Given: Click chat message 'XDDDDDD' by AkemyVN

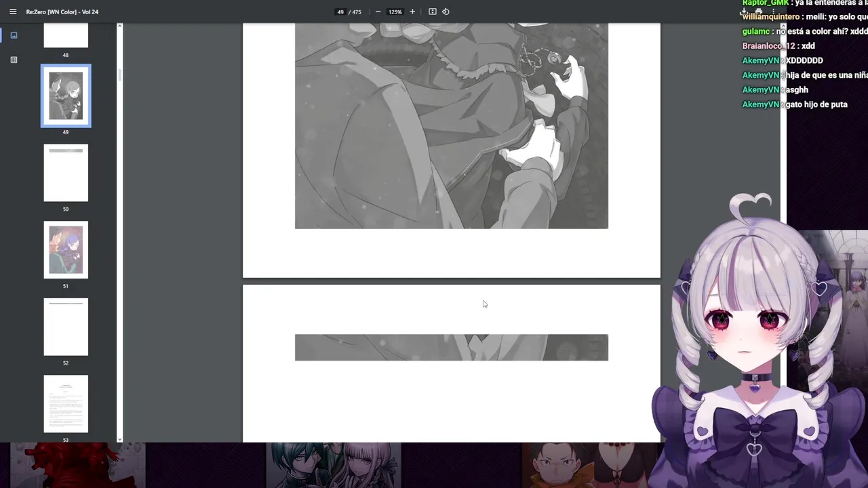Looking at the screenshot, I should pyautogui.click(x=804, y=61).
